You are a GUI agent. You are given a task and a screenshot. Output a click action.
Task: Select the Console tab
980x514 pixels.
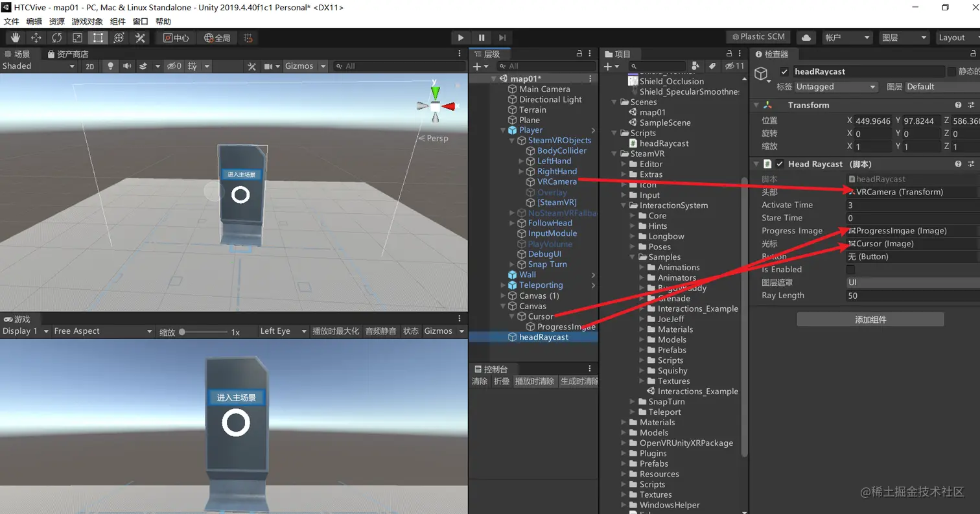[x=491, y=369]
